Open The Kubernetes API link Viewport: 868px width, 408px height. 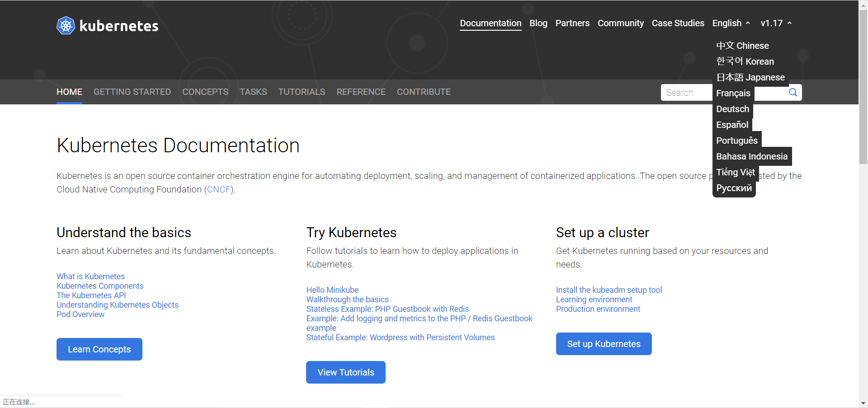click(x=91, y=295)
